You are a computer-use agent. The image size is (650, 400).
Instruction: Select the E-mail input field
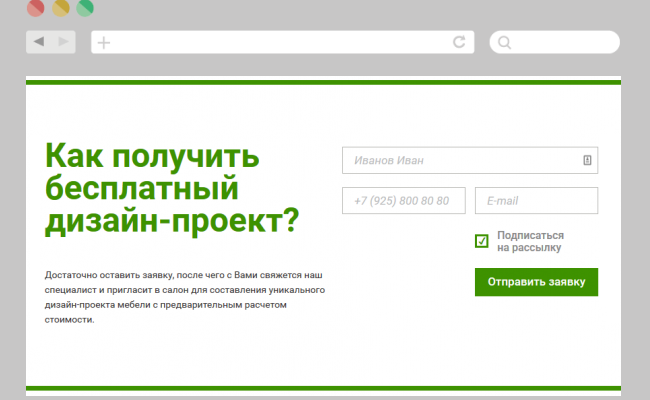pos(536,200)
